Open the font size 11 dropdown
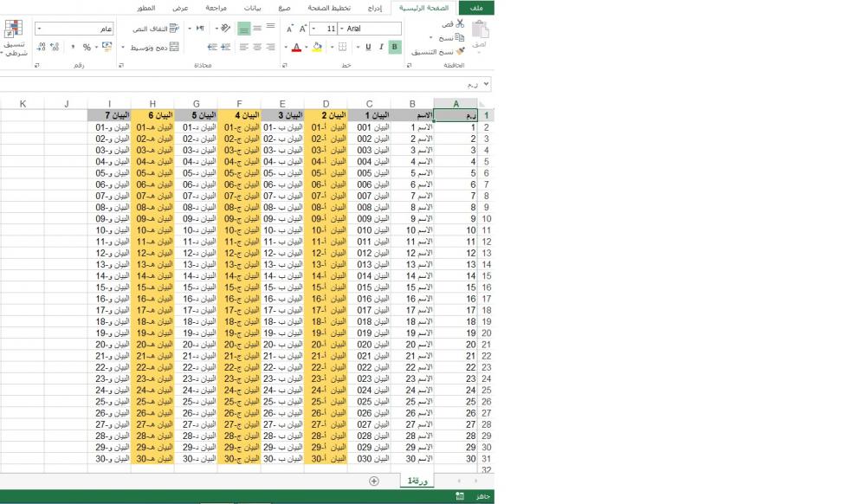Viewport: 866px width, 504px height. [313, 29]
